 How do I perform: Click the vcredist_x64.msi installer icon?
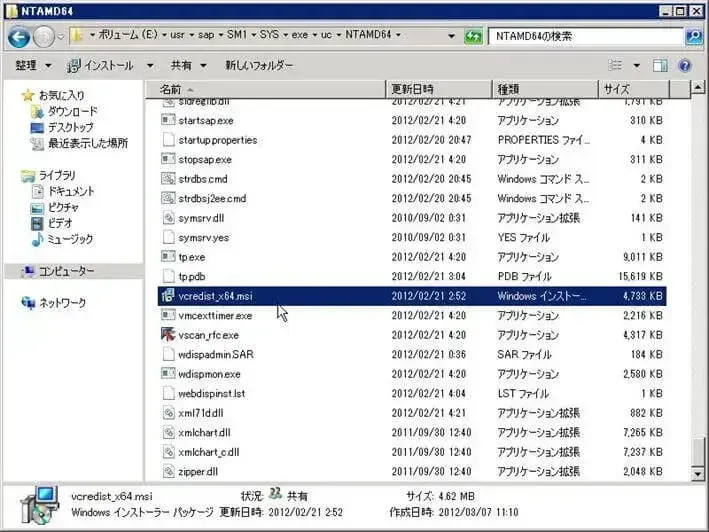[x=168, y=296]
